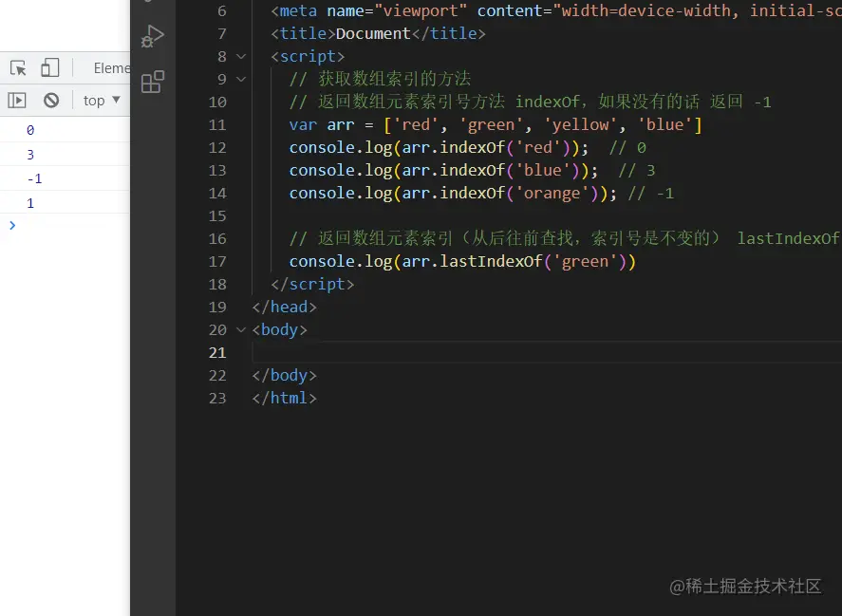The image size is (842, 616).
Task: Clear the console with the ban icon
Action: point(51,101)
